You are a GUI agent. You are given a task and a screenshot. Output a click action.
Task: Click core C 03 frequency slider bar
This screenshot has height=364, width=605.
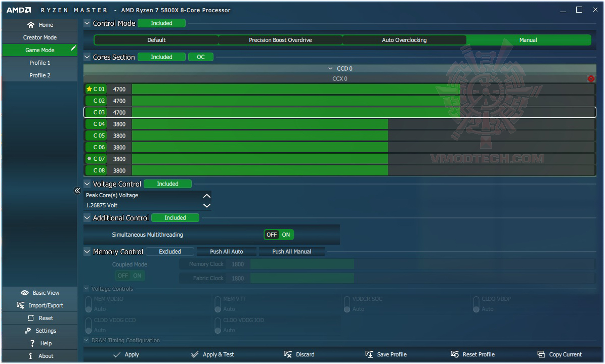tap(363, 113)
